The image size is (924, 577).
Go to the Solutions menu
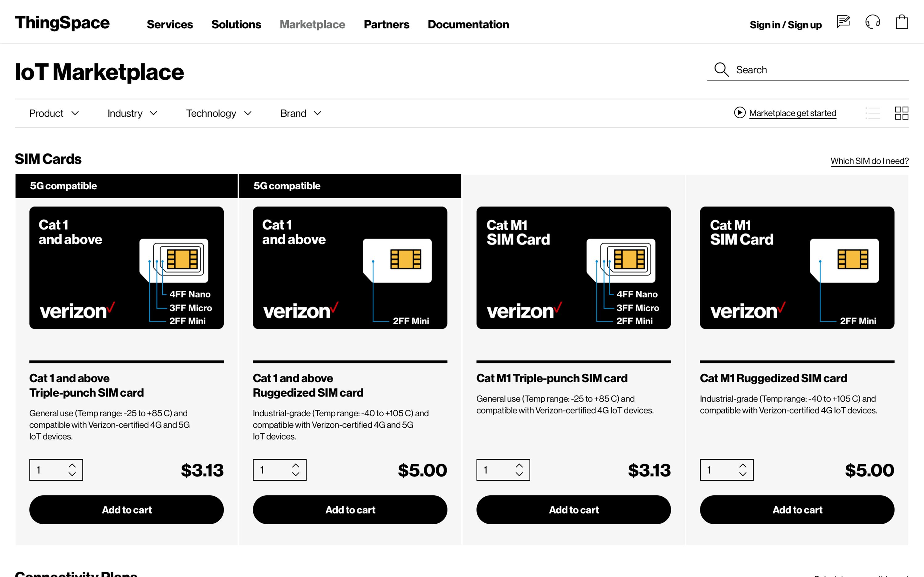[x=236, y=24]
